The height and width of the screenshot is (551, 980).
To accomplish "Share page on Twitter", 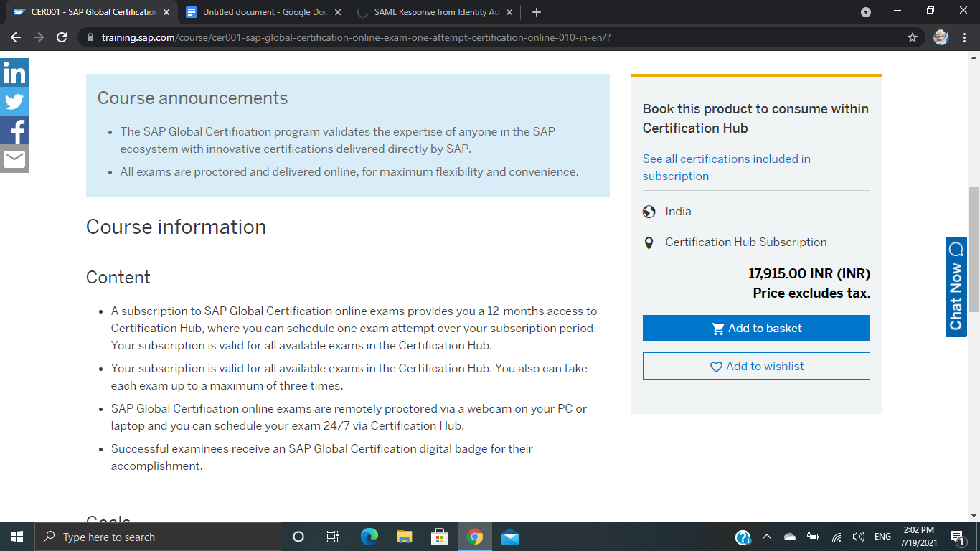I will coord(14,101).
